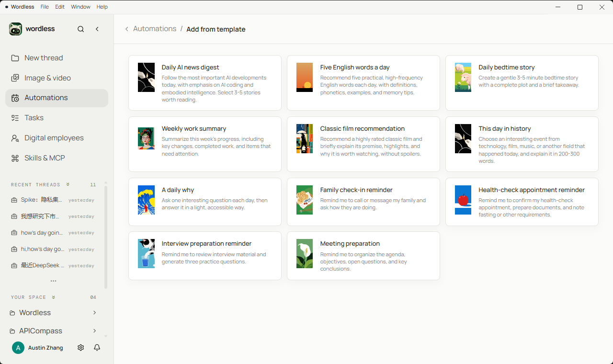The height and width of the screenshot is (364, 613).
Task: Click the 'This day in history' title
Action: click(x=505, y=129)
